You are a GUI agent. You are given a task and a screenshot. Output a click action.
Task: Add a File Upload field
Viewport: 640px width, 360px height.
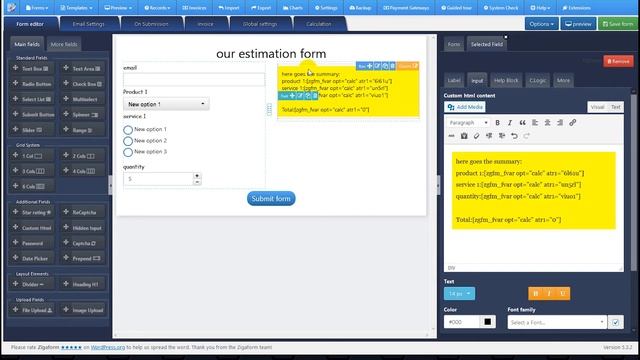(x=32, y=310)
